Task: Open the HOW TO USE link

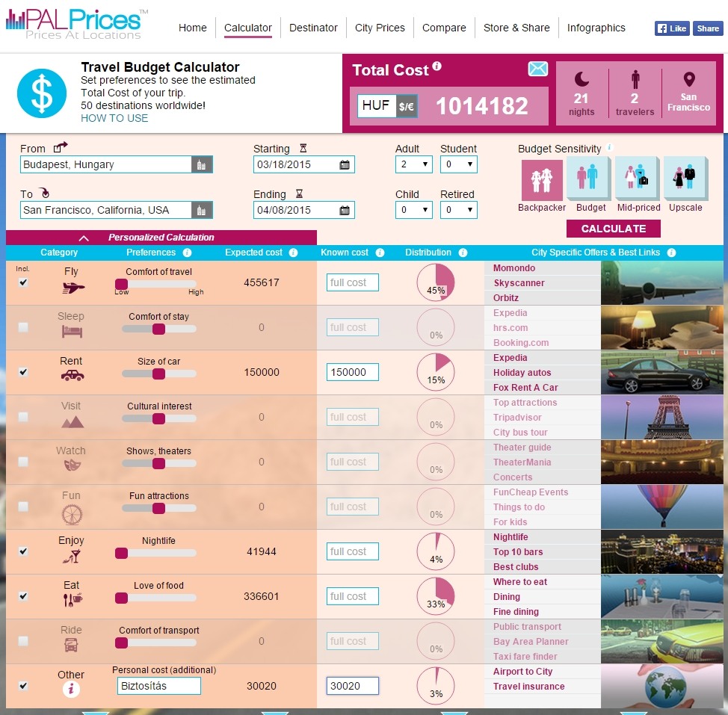Action: pyautogui.click(x=114, y=118)
